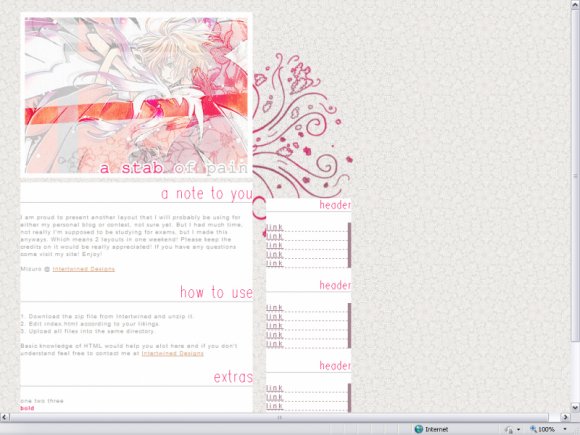The image size is (580, 435).
Task: Open first link under the second sidebar header
Action: (x=274, y=307)
